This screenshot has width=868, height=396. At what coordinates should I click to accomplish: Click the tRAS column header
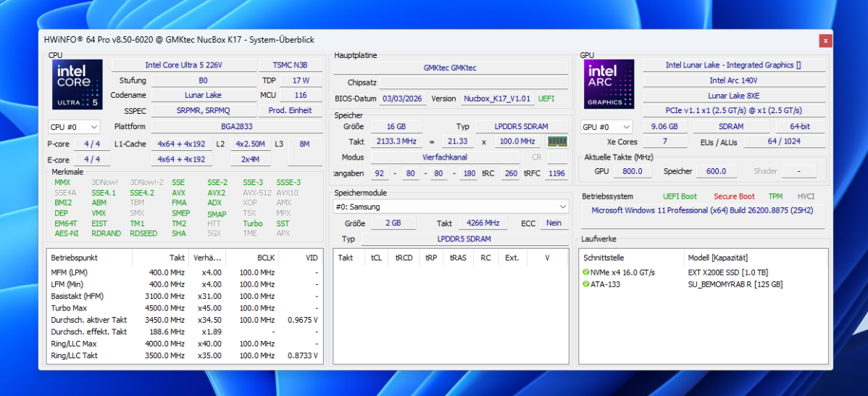(x=458, y=258)
